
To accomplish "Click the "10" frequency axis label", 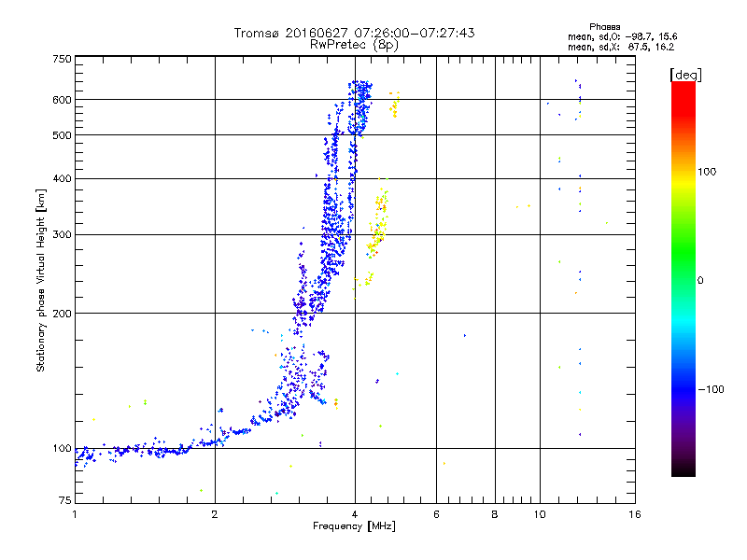I will pyautogui.click(x=540, y=514).
